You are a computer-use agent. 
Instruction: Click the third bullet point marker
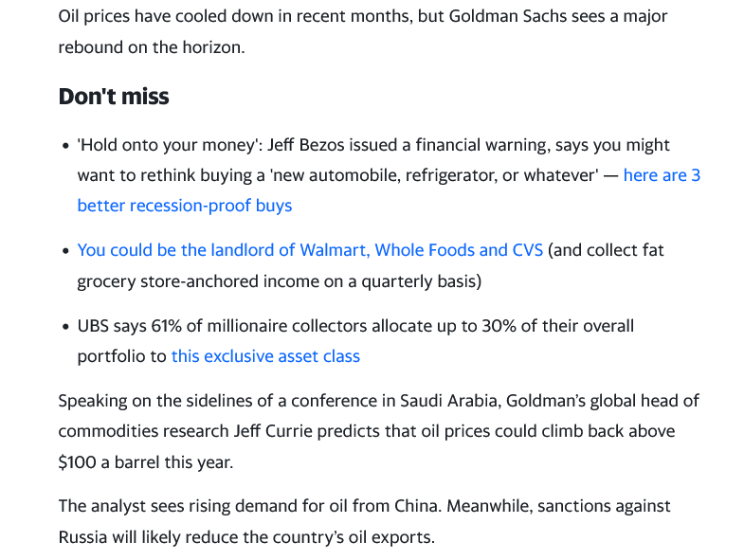pos(66,327)
